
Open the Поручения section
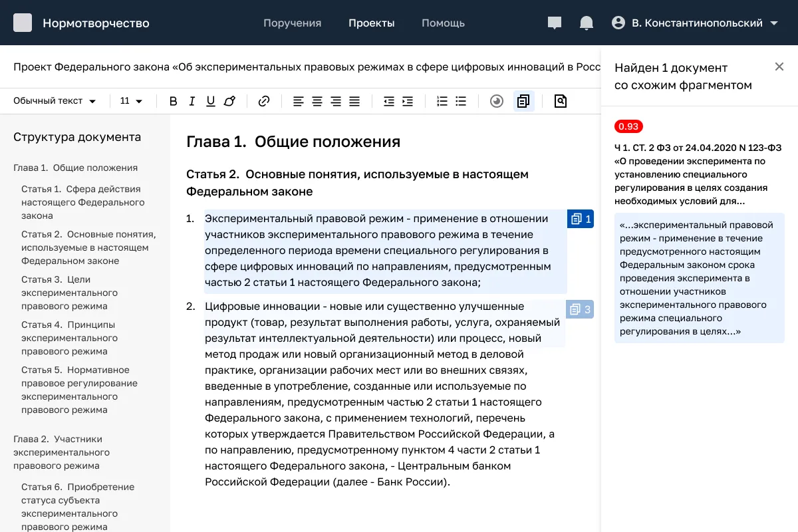292,23
